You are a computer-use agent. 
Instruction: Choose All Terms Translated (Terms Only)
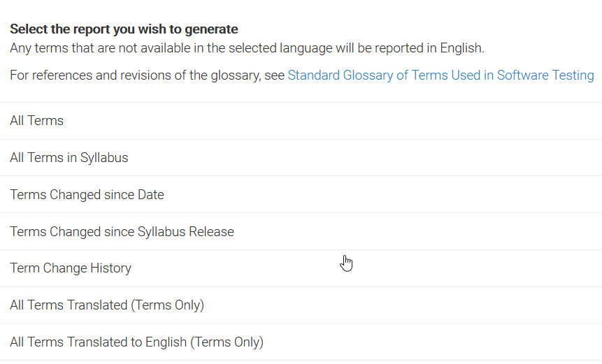[301, 305]
